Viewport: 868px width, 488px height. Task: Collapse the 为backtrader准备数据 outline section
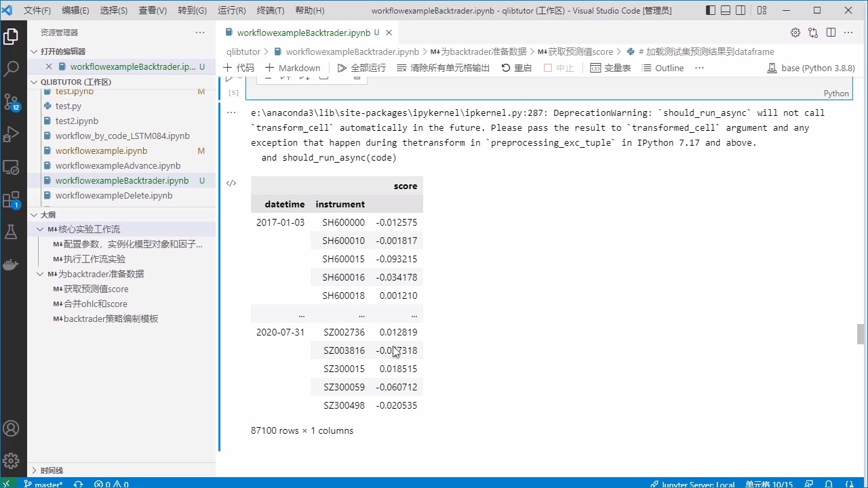click(x=41, y=274)
